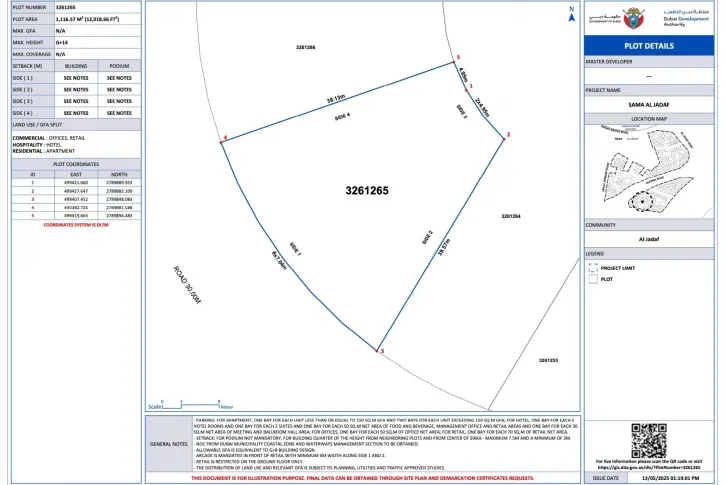This screenshot has width=726, height=485.
Task: Click the north arrow compass icon
Action: tap(571, 17)
